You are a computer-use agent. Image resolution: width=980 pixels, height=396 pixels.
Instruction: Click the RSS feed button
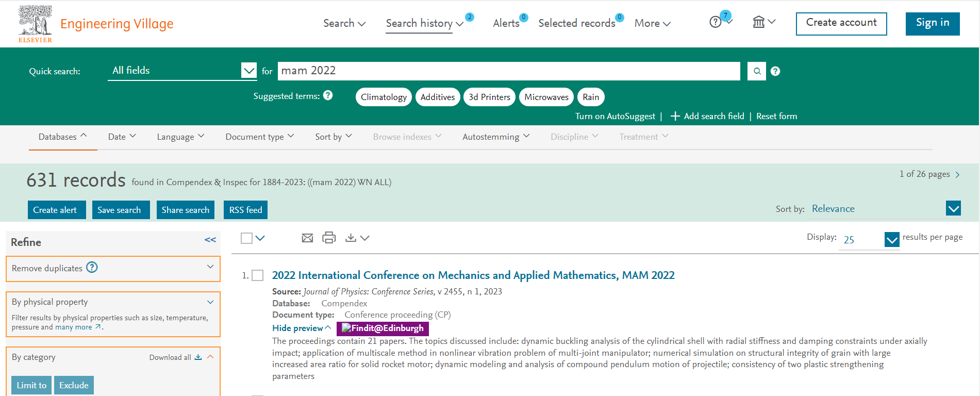pyautogui.click(x=245, y=210)
